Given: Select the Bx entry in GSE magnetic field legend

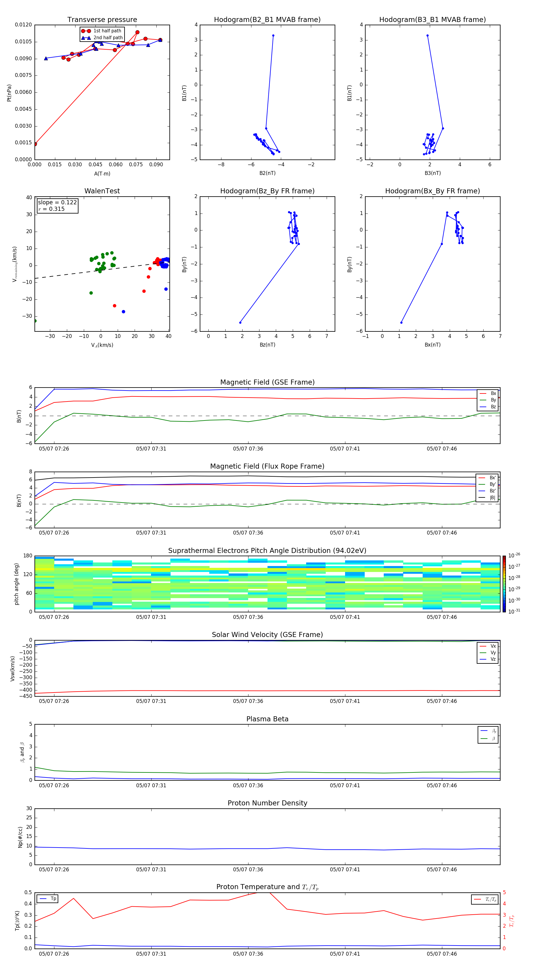Looking at the screenshot, I should 488,393.
